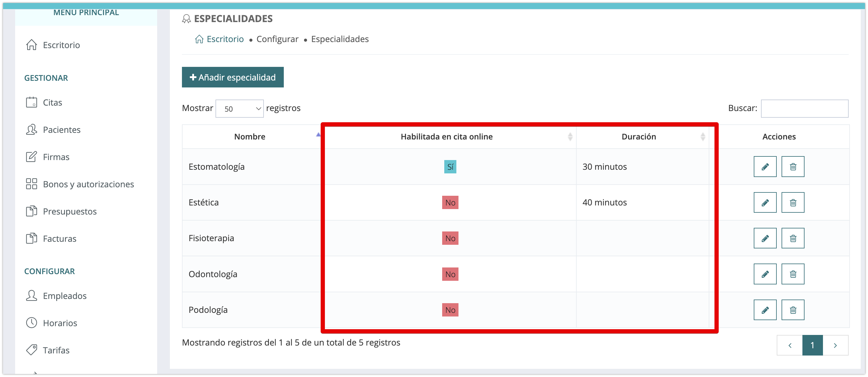Click the Sí badge for Estomatología
This screenshot has height=377, width=868.
450,167
